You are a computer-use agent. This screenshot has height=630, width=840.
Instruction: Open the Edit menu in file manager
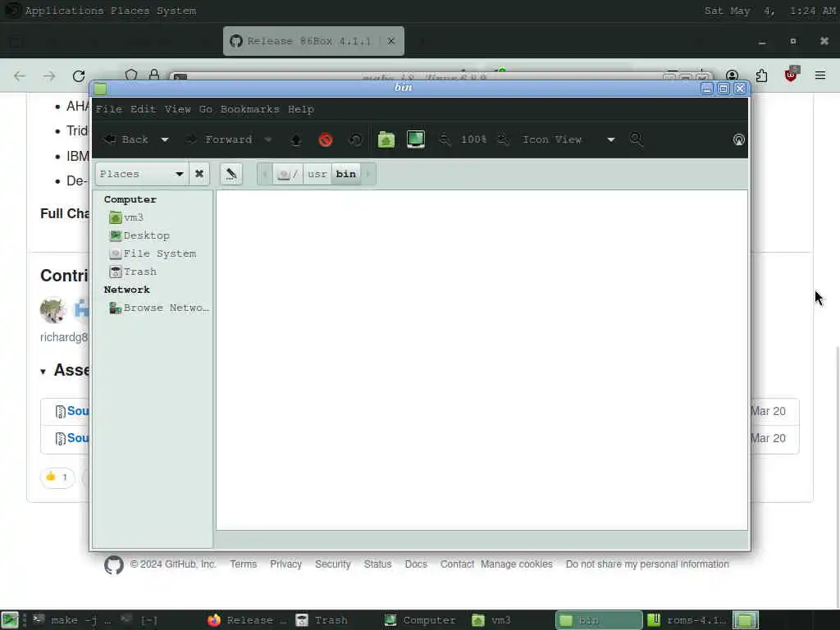(143, 109)
